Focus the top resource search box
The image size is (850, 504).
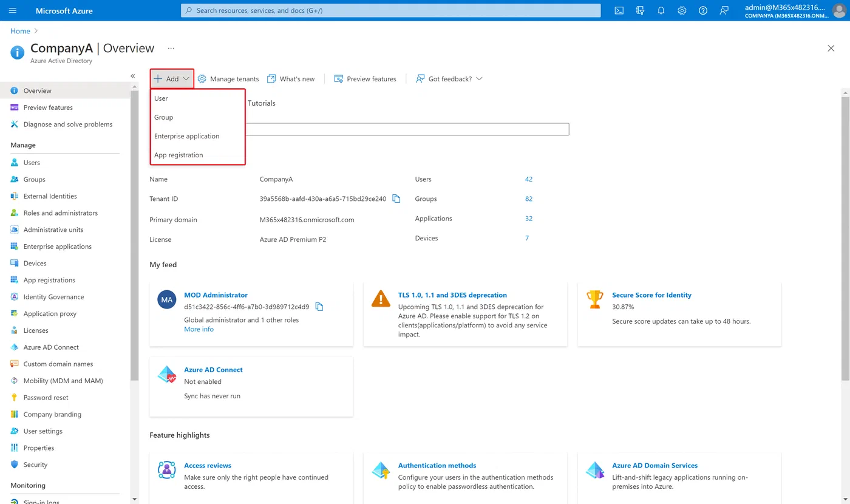[x=390, y=10]
